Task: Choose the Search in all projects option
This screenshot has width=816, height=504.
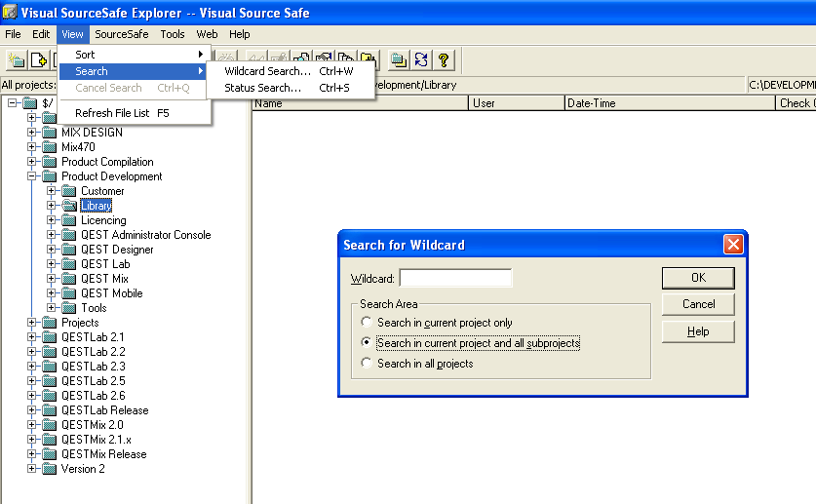Action: [367, 364]
